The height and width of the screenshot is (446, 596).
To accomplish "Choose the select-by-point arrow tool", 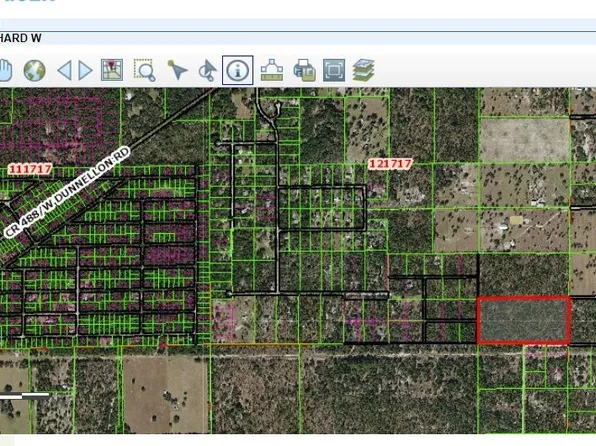I will coord(177,70).
